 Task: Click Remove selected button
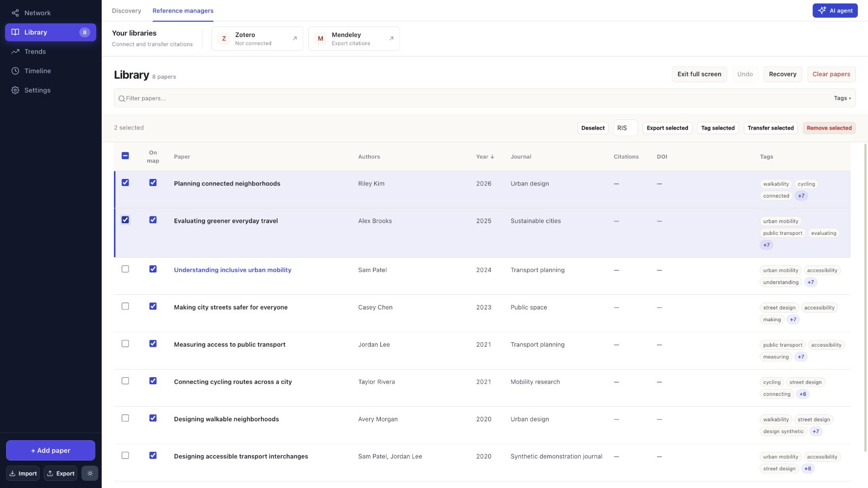pos(829,128)
